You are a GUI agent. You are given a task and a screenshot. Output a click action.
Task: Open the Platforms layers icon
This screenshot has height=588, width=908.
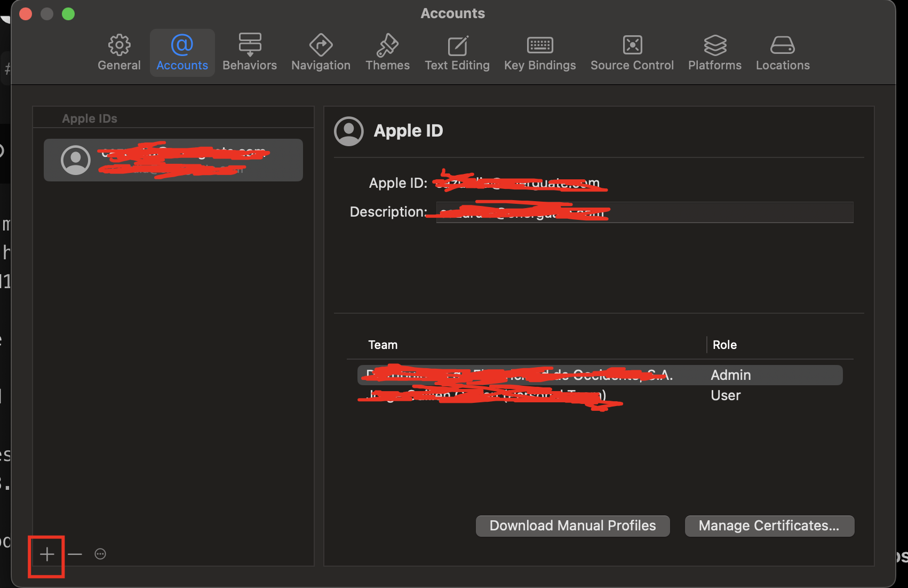(715, 53)
